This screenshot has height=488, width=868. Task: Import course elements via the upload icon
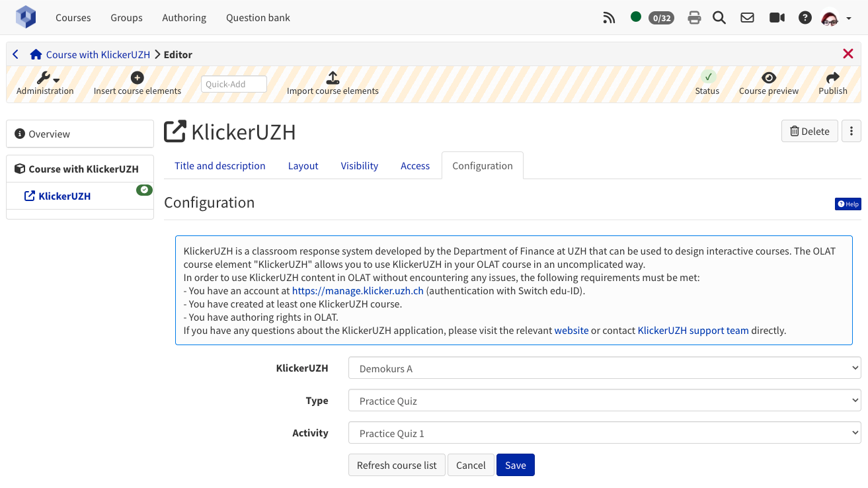pyautogui.click(x=333, y=77)
